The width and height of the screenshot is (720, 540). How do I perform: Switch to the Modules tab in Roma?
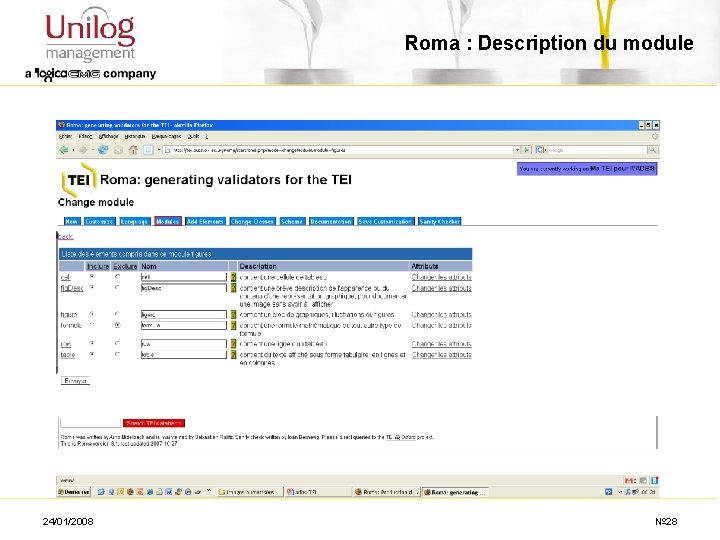[168, 221]
